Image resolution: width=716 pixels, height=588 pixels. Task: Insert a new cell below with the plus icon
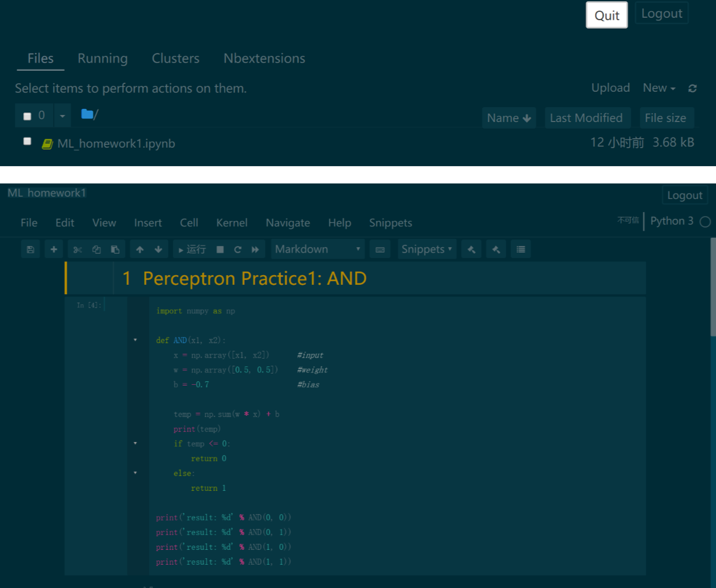pyautogui.click(x=54, y=249)
